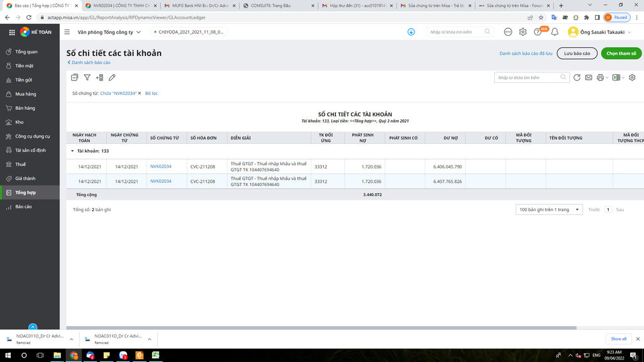Go back to Danh sách báo cáo
The image size is (644, 362).
89,62
